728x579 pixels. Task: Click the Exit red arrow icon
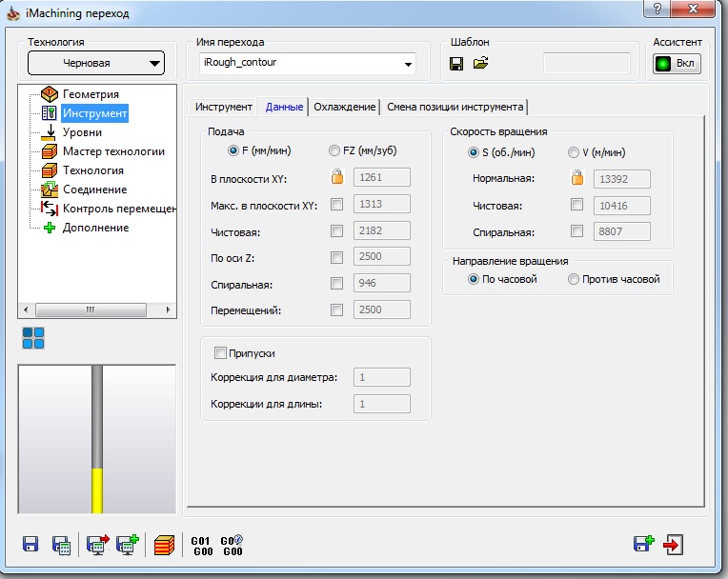click(x=674, y=544)
